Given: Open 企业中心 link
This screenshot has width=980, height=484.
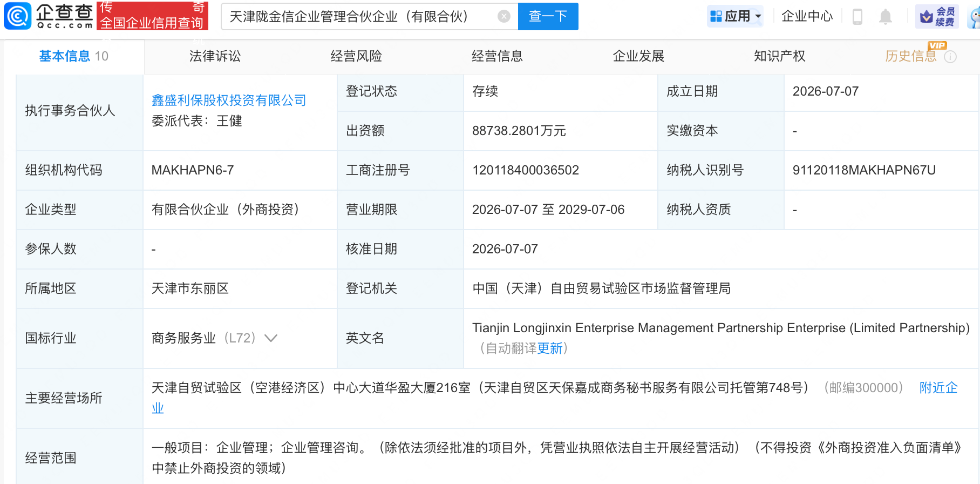Looking at the screenshot, I should pos(807,16).
